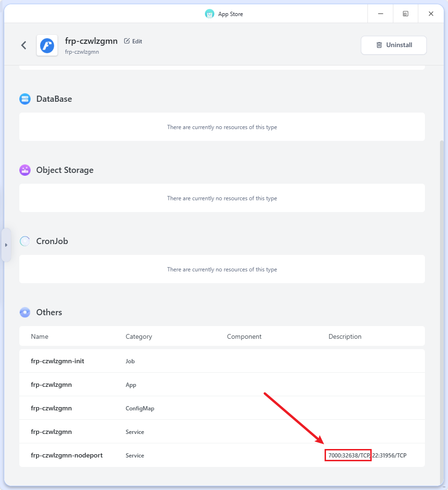The height and width of the screenshot is (490, 448).
Task: Click the DataBase section icon
Action: [x=25, y=99]
